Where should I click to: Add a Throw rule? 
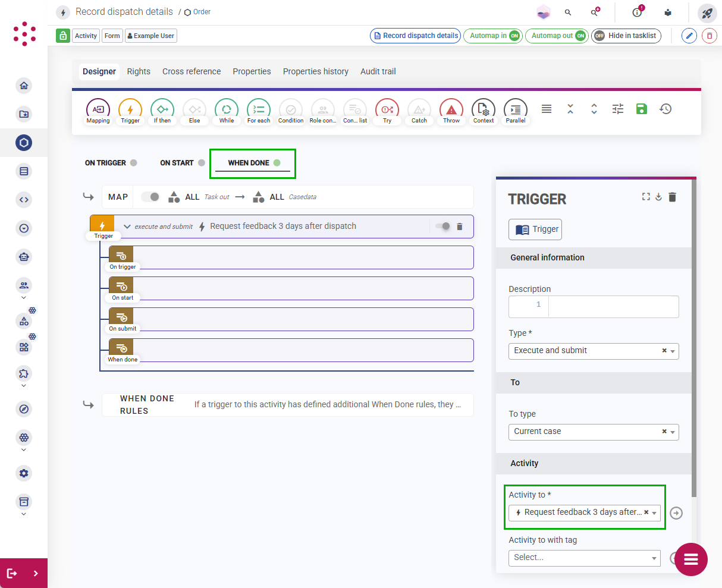(451, 111)
